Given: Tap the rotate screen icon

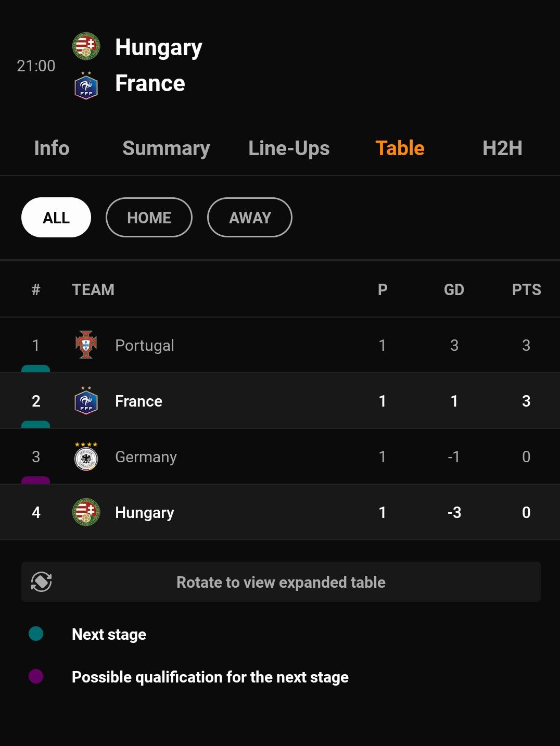Looking at the screenshot, I should click(x=42, y=581).
